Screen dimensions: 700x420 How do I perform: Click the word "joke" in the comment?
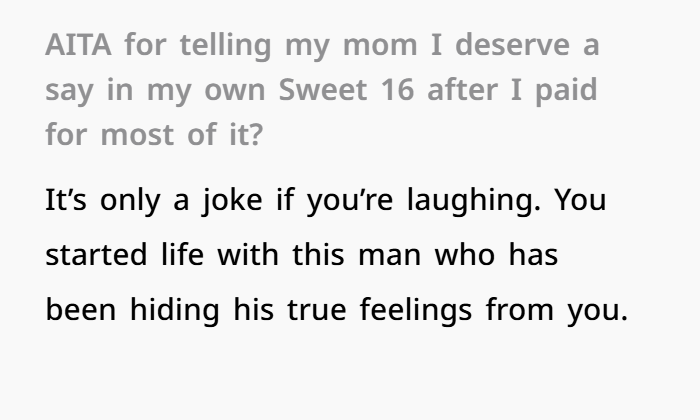[x=233, y=200]
